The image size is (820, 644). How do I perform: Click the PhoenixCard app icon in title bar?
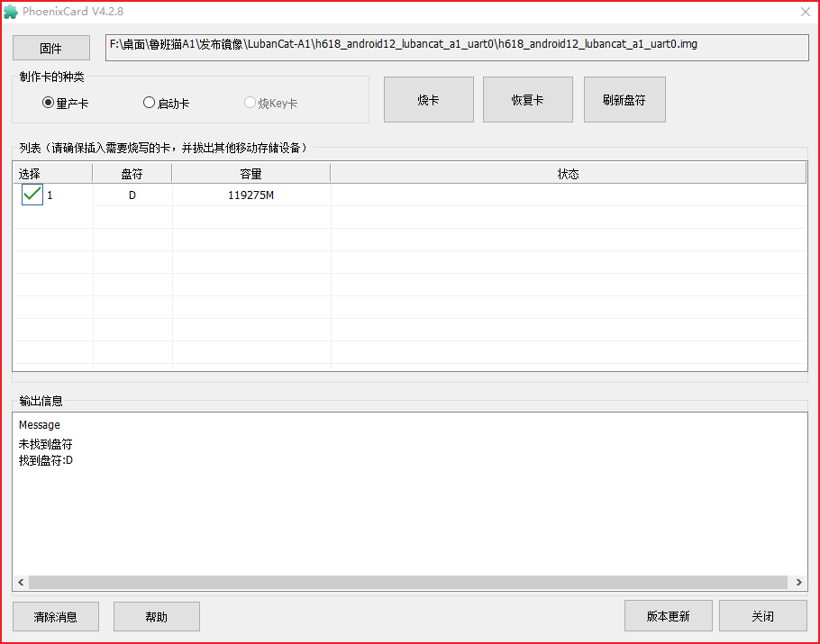(11, 12)
